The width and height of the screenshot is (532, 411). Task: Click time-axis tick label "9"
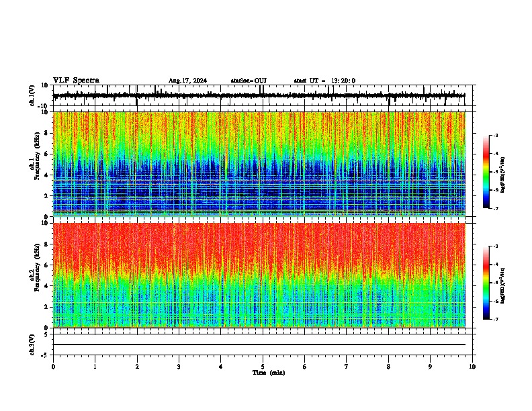[430, 367]
